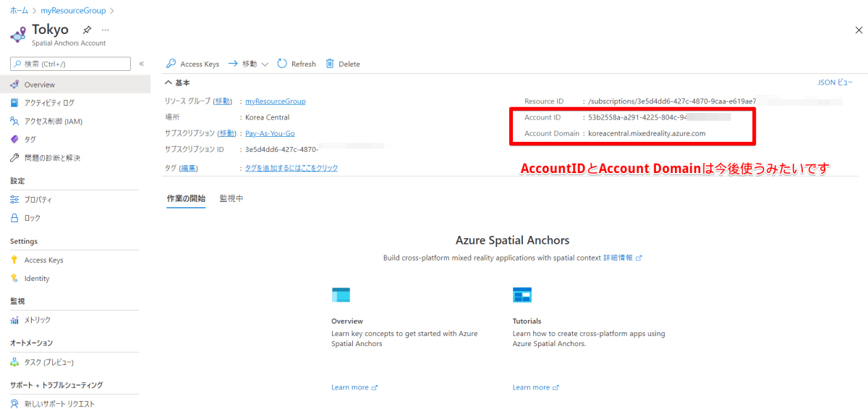
Task: Click the pin icon next to Tokyo title
Action: (87, 30)
